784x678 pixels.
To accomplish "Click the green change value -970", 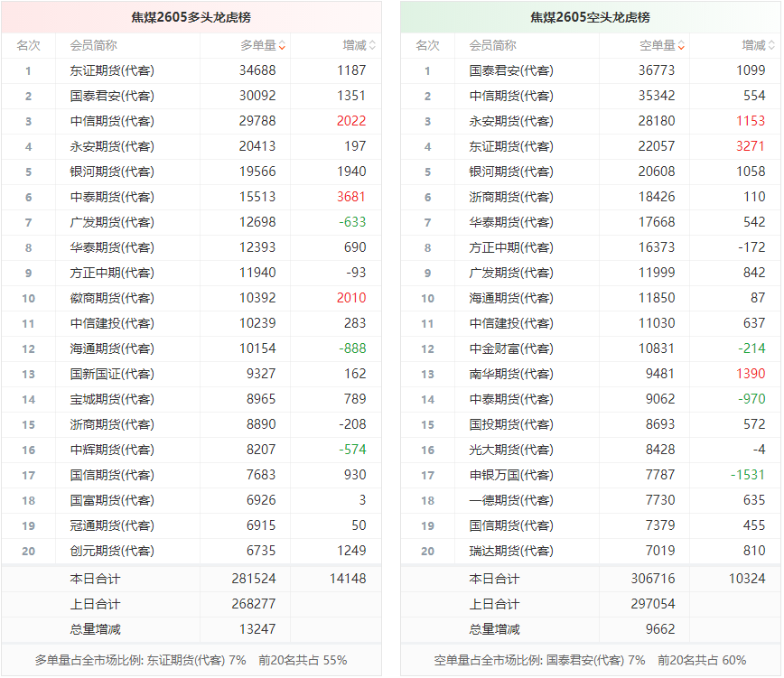I will point(752,399).
